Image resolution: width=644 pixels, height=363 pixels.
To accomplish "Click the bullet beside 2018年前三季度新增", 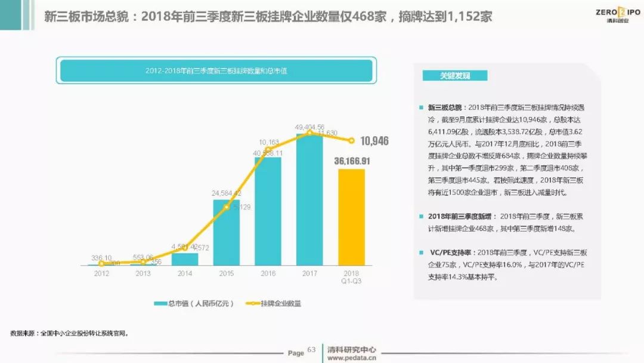I will click(421, 216).
